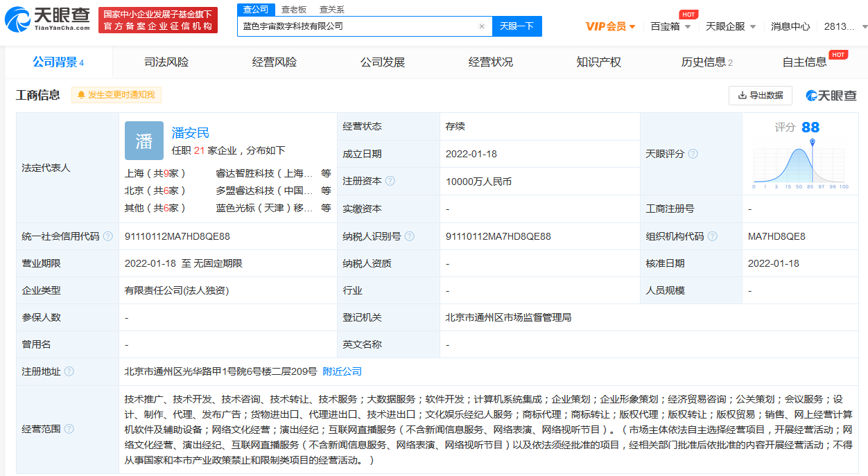This screenshot has height=476, width=868.
Task: Click inside the company name search field
Action: coord(347,26)
